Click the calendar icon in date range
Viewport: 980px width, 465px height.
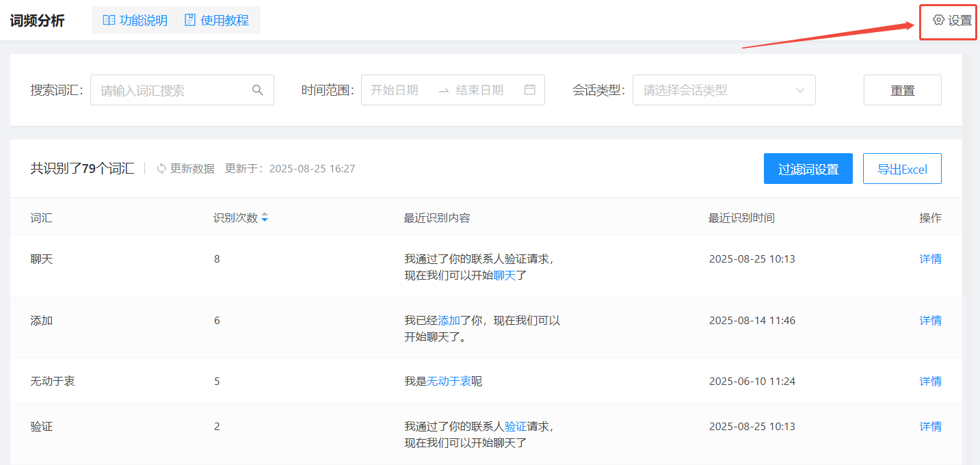pyautogui.click(x=529, y=90)
